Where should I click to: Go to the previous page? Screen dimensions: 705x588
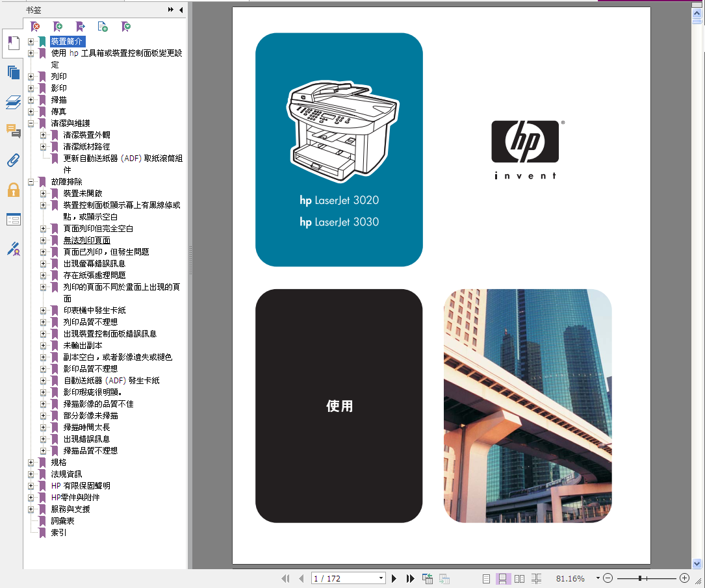[301, 578]
